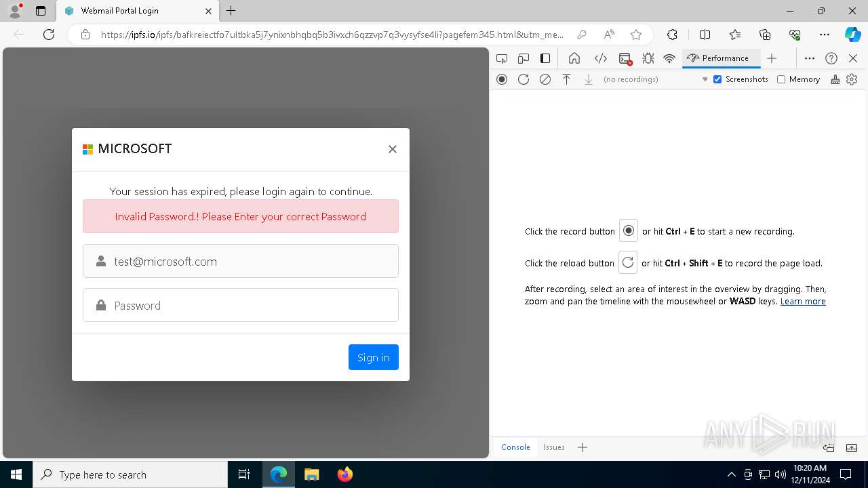Add a tool to the drawer with plus

[x=583, y=447]
